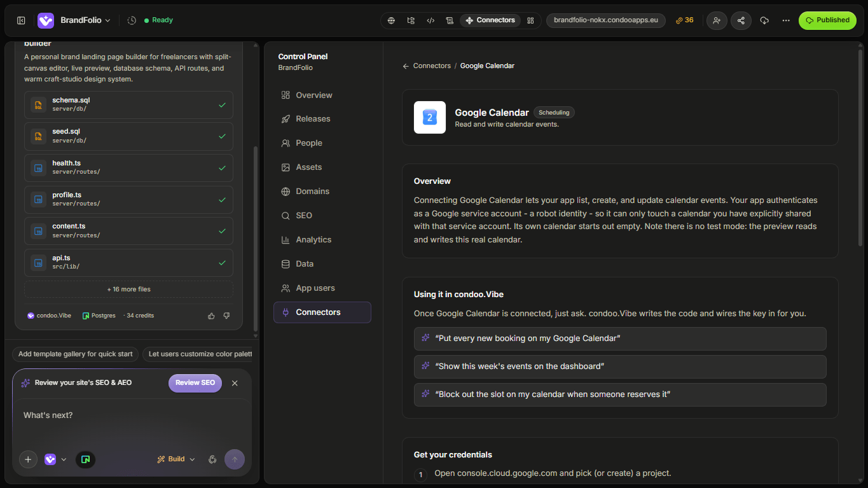Image resolution: width=868 pixels, height=488 pixels.
Task: Click the Get your credentials heading
Action: pos(453,455)
